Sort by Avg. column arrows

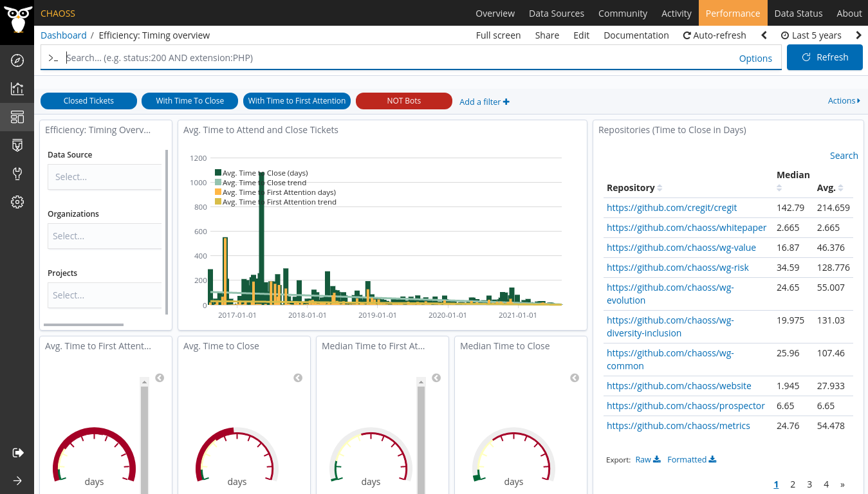tap(840, 188)
